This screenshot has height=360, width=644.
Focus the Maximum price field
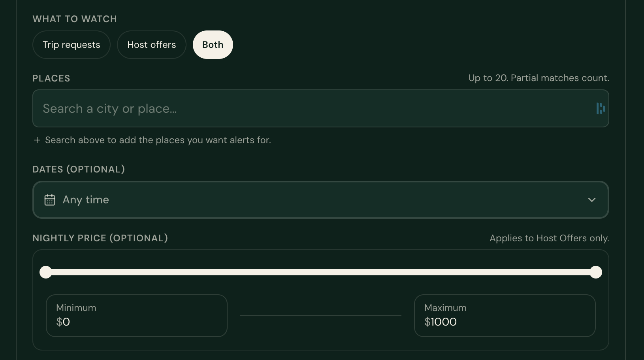point(505,316)
